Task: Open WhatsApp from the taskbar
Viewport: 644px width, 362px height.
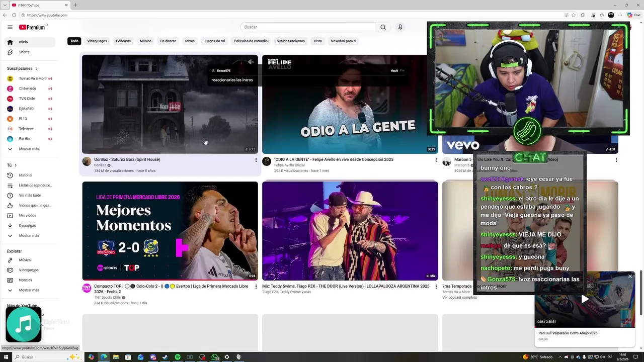Action: (x=215, y=357)
